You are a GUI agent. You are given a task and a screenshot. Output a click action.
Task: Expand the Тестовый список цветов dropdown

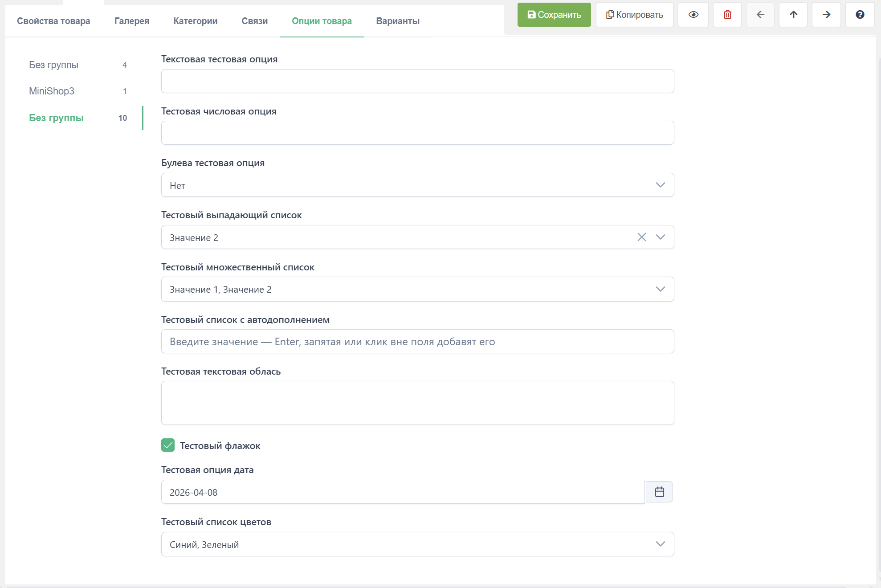point(660,544)
